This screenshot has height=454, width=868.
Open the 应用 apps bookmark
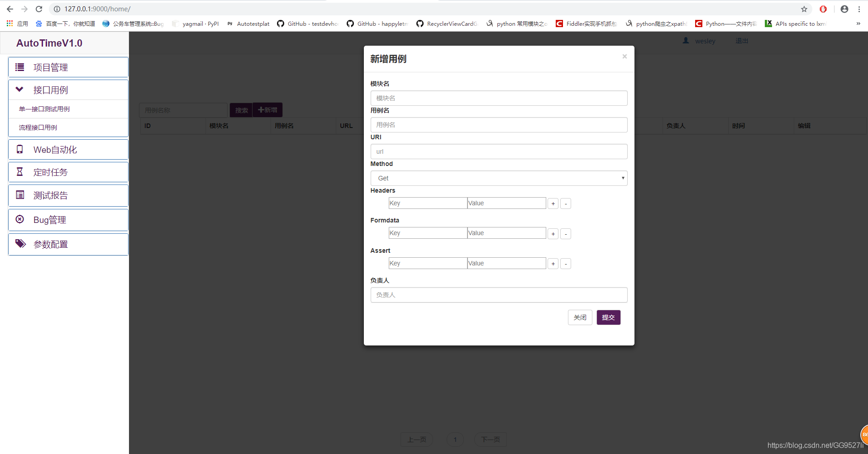pyautogui.click(x=17, y=24)
